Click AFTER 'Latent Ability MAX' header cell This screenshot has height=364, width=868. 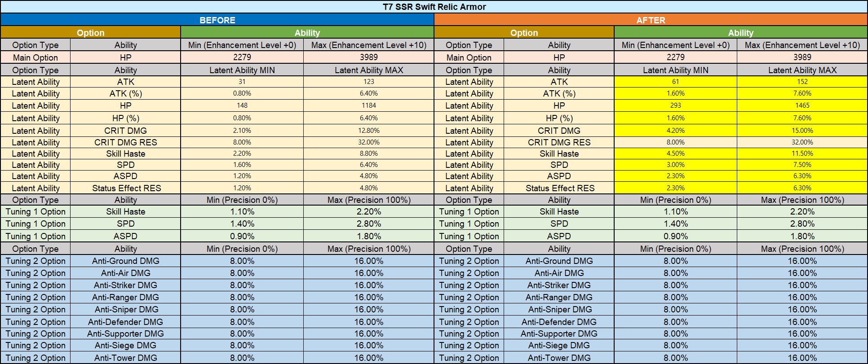(x=802, y=70)
